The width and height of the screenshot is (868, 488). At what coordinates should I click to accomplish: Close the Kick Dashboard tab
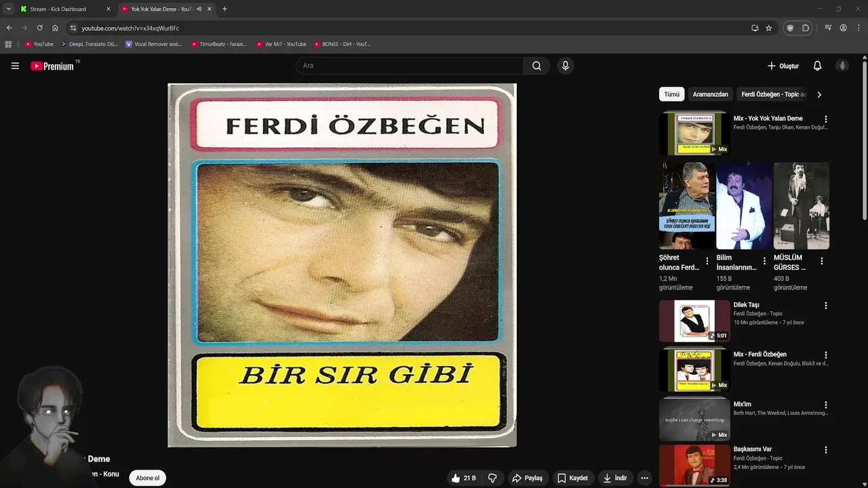pos(108,9)
